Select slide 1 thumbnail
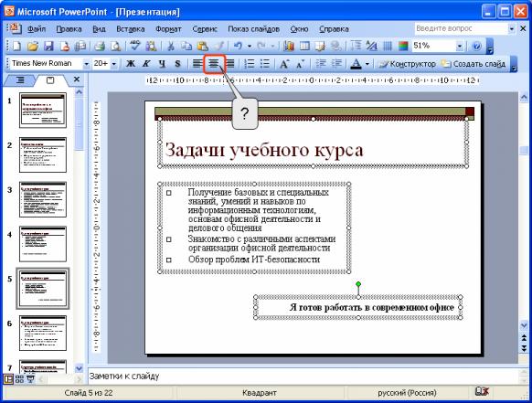 click(x=43, y=111)
